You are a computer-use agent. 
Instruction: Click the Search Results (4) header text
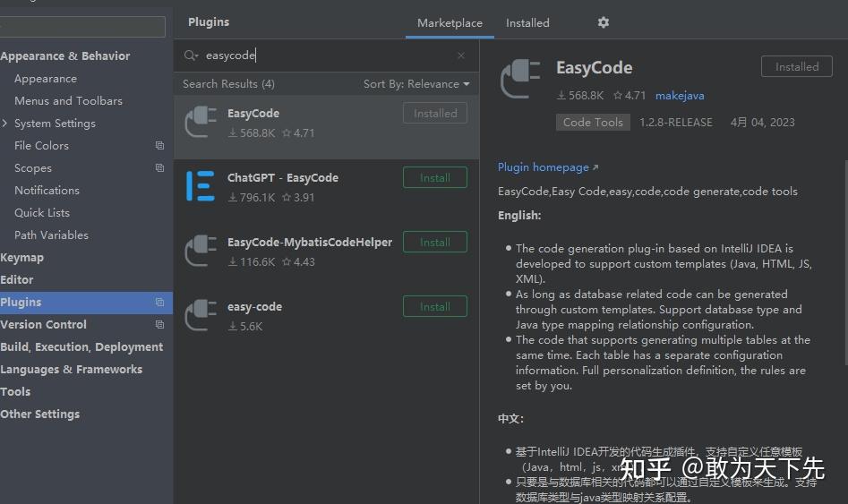point(228,84)
